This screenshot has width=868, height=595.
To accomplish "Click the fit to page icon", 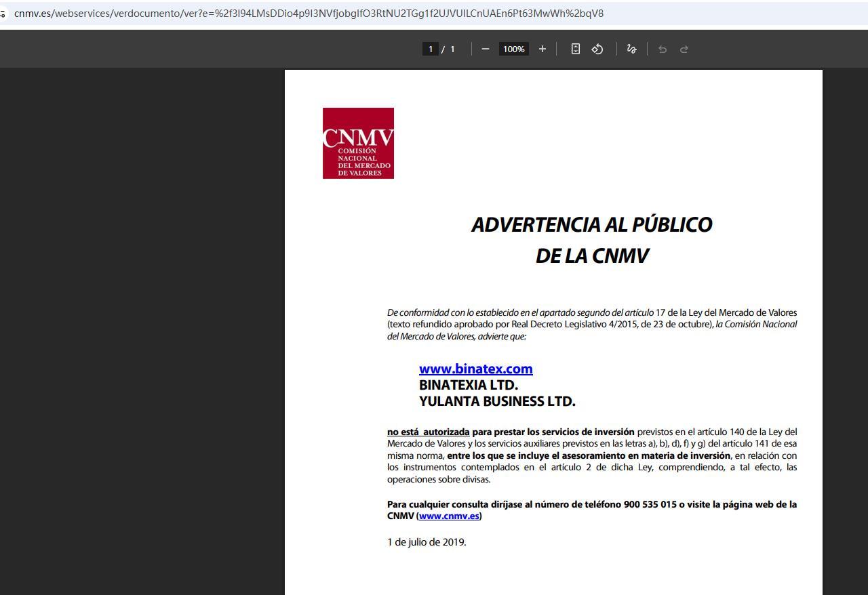I will click(x=575, y=49).
